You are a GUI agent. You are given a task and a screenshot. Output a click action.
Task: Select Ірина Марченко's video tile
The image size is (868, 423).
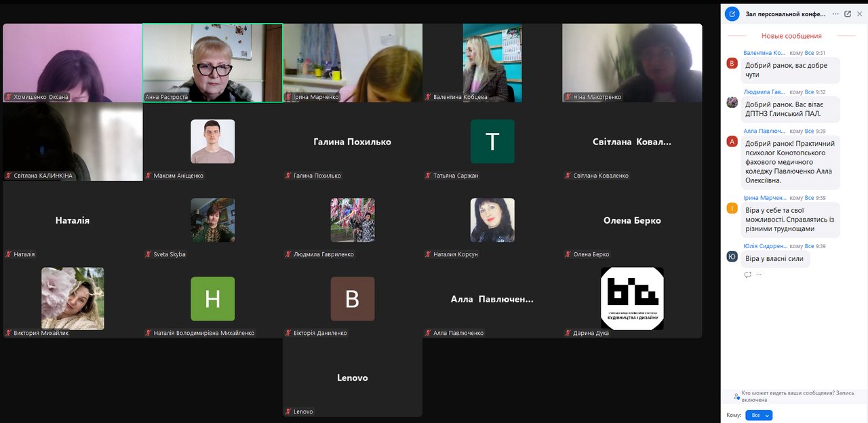pos(353,63)
